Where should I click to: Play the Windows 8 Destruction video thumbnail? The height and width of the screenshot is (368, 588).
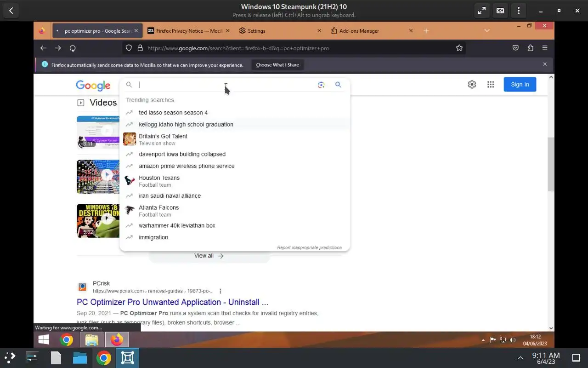pyautogui.click(x=99, y=220)
